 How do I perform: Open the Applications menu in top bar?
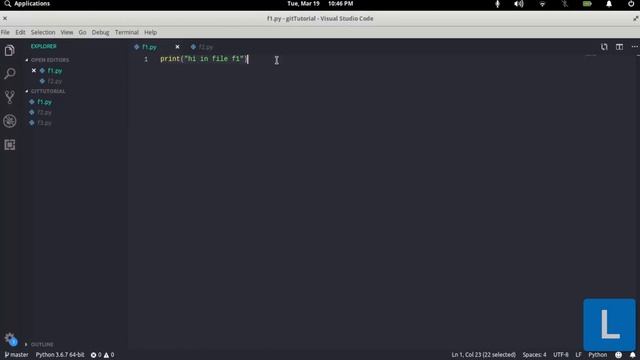tap(27, 4)
